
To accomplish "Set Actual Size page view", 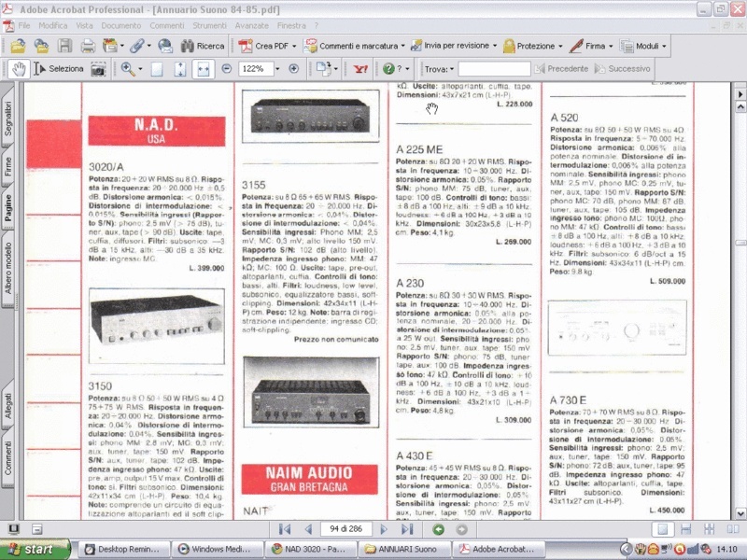I will (x=157, y=69).
